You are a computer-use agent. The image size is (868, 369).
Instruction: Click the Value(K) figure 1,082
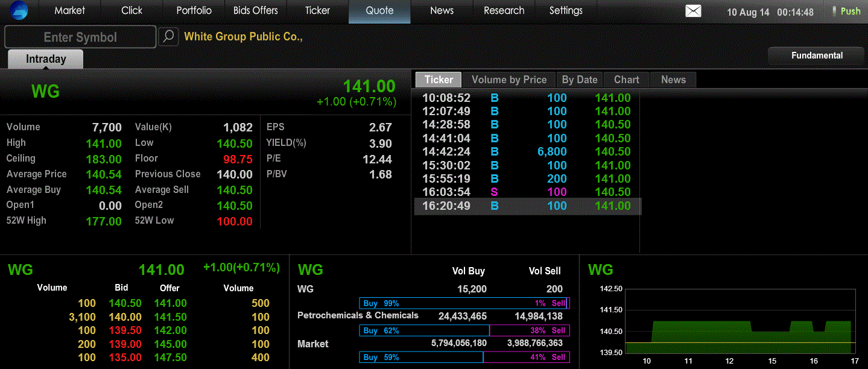click(238, 127)
